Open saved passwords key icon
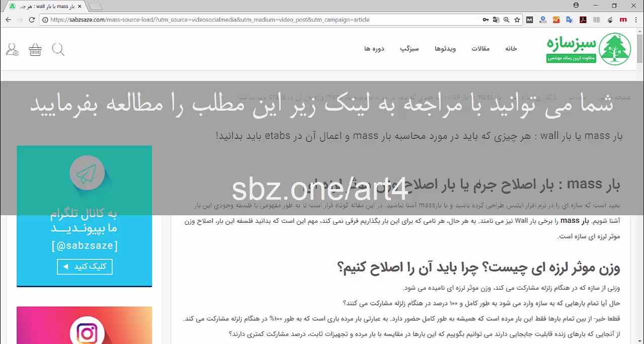Viewport: 644px width, 344px height. tap(486, 20)
